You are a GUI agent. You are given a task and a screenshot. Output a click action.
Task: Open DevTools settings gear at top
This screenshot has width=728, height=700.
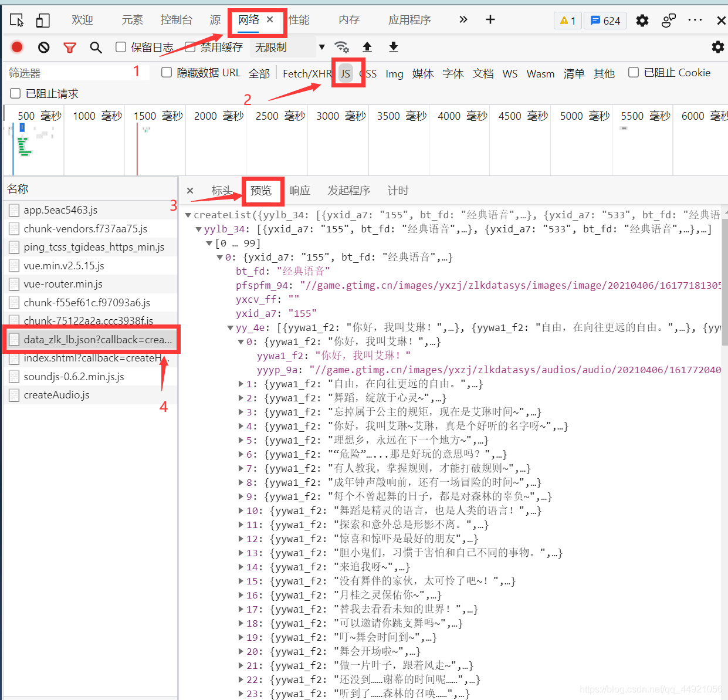pos(642,21)
